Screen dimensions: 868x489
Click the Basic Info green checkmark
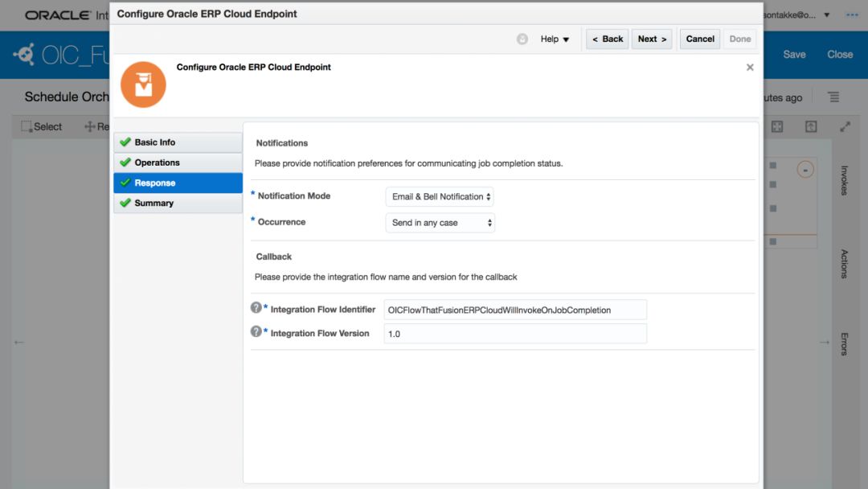125,142
